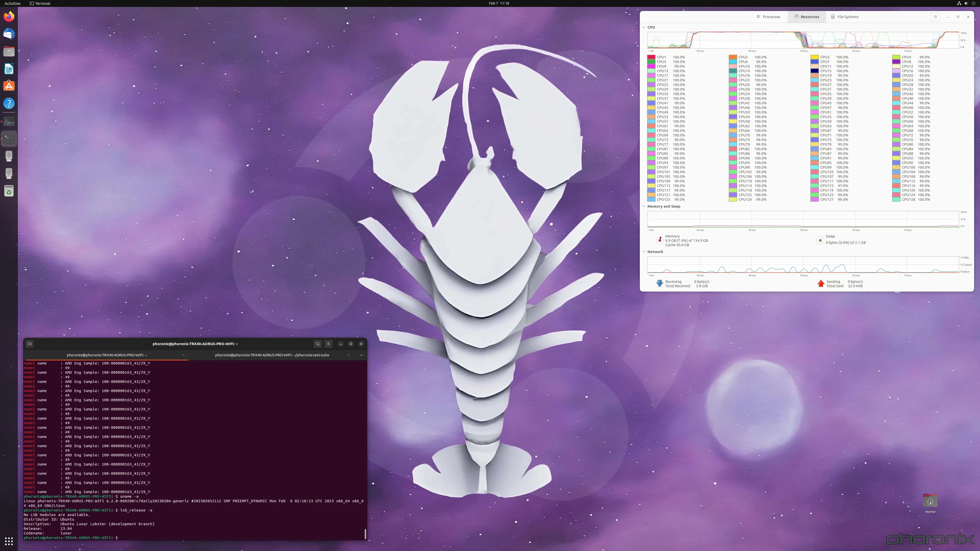Click the volume icon in top bar
The image size is (980, 551).
tap(966, 3)
